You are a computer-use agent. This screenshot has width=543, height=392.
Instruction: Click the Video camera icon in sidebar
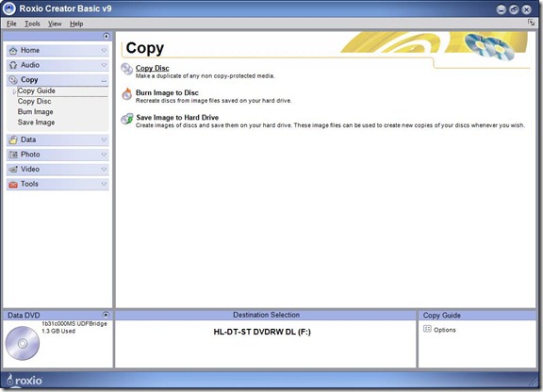click(13, 170)
